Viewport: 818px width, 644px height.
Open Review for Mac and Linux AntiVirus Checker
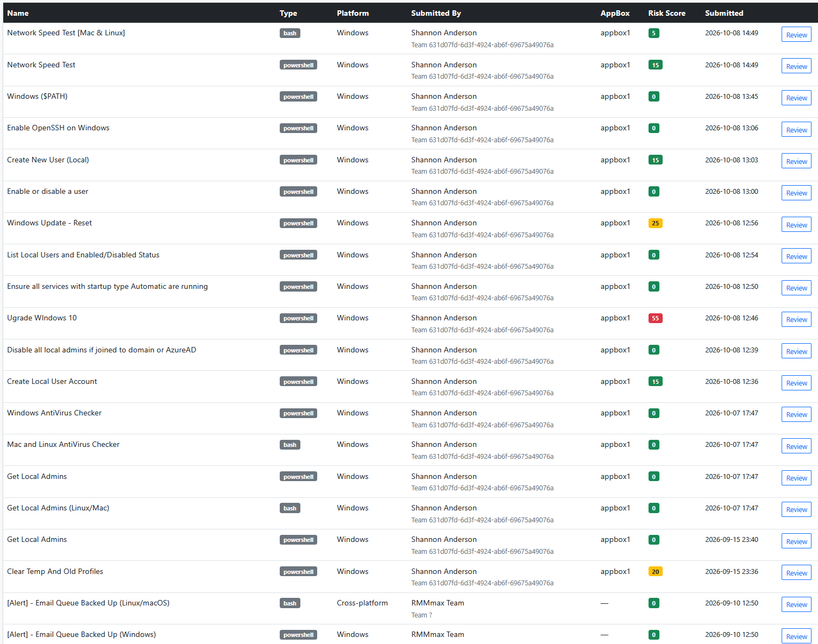(x=796, y=446)
